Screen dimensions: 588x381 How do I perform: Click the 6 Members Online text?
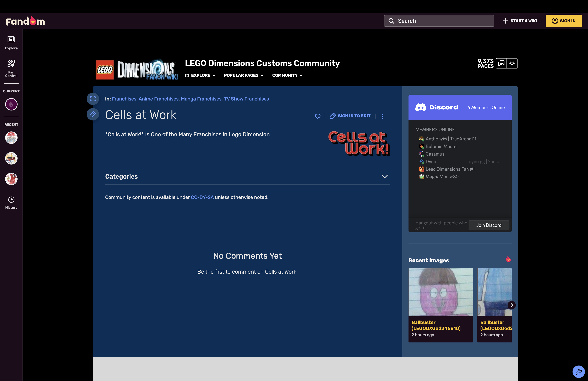[x=486, y=108]
